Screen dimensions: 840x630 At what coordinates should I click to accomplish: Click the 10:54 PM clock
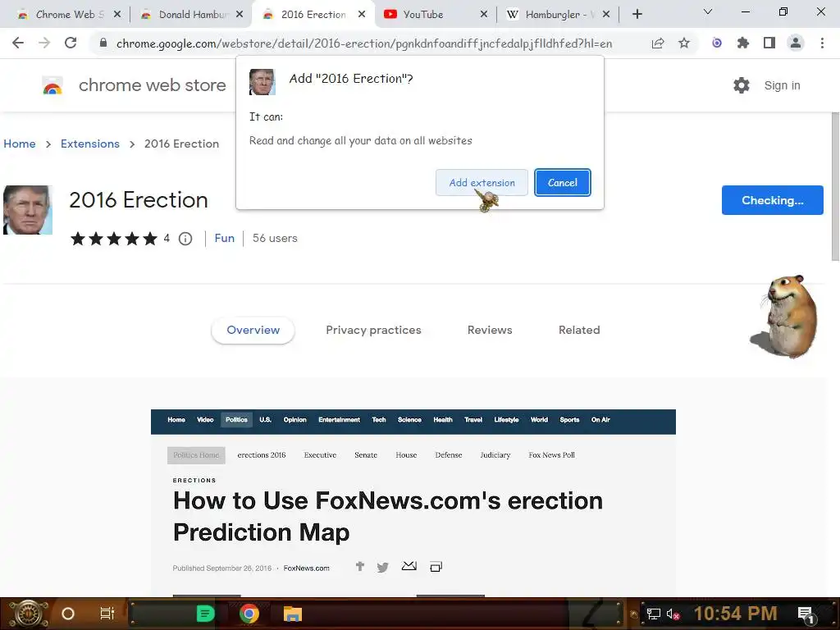click(x=735, y=614)
